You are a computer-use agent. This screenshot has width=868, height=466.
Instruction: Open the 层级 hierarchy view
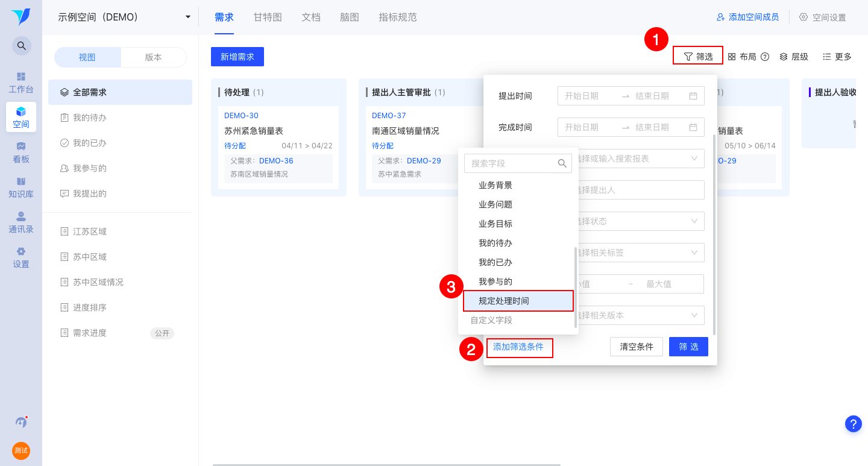pos(794,56)
